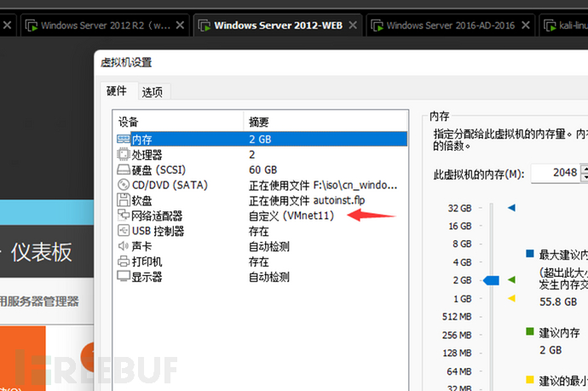Viewport: 588px width, 391px height.
Task: Click the blue memory slider handle
Action: pyautogui.click(x=491, y=280)
